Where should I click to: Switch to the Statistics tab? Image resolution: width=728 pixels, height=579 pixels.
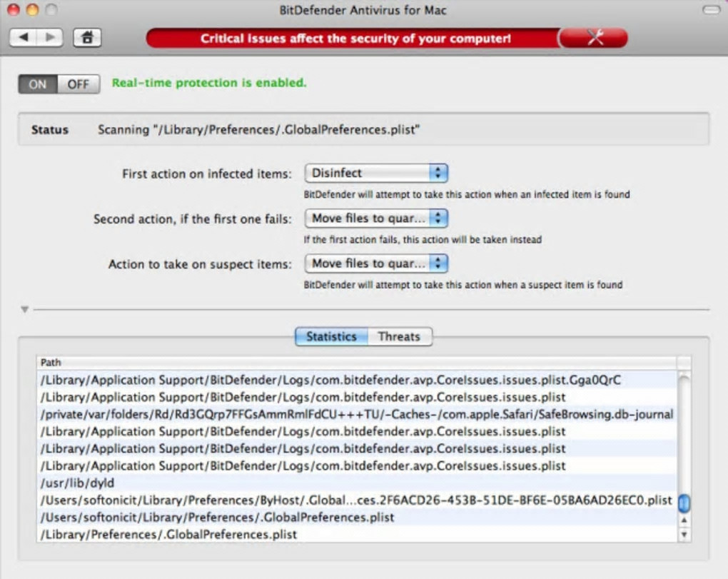(x=331, y=337)
